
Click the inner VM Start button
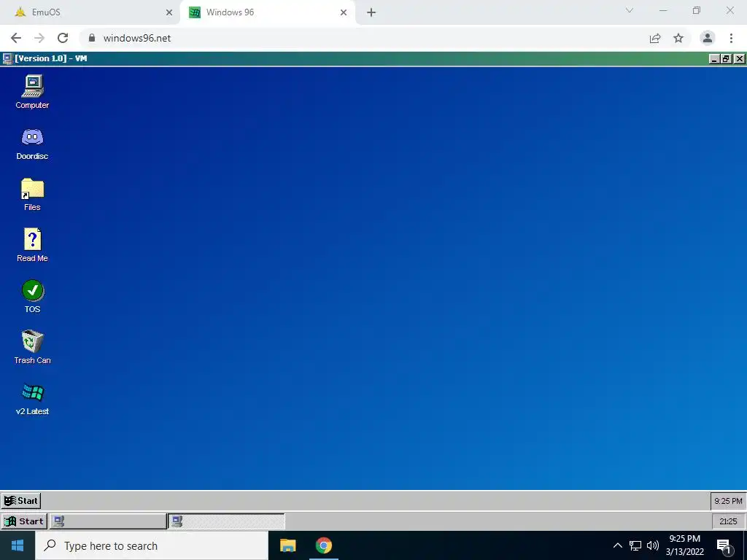(x=21, y=500)
